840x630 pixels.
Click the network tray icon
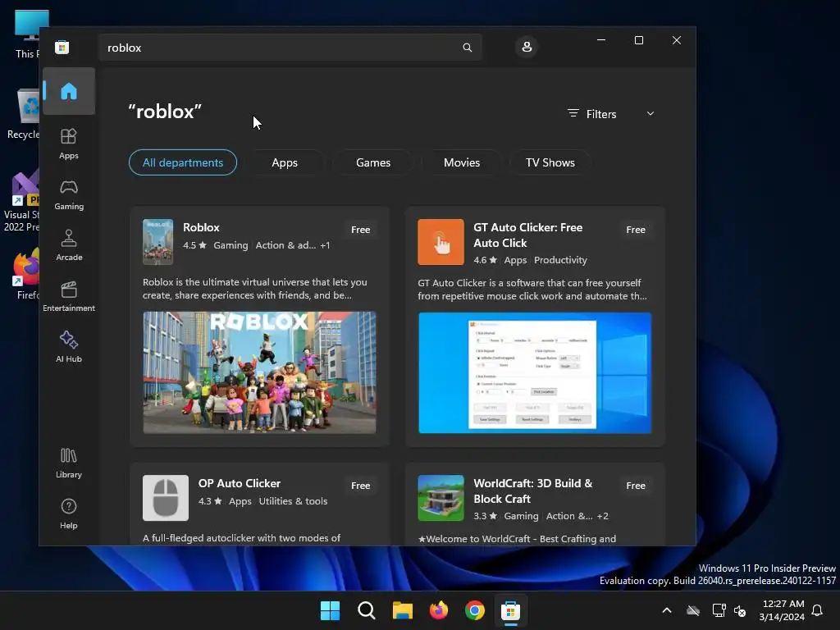point(719,610)
